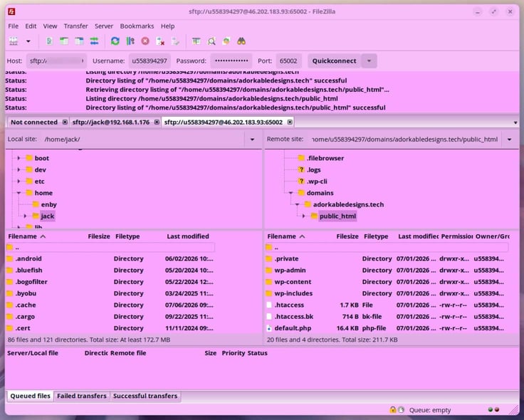The image size is (524, 420).
Task: Click the Username field
Action: coord(150,61)
